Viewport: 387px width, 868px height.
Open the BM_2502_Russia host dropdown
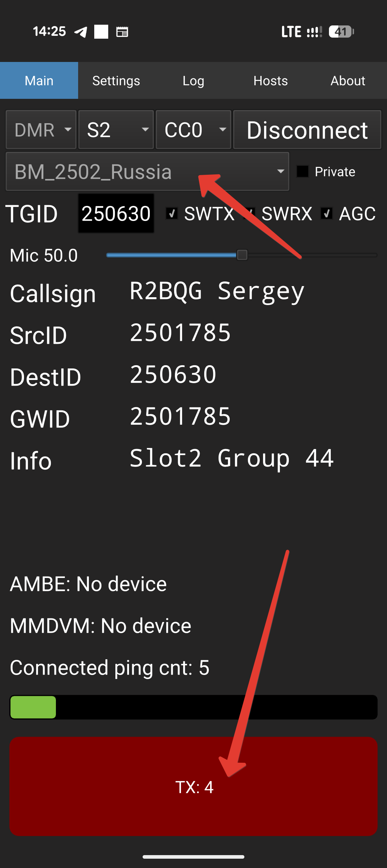[x=147, y=172]
